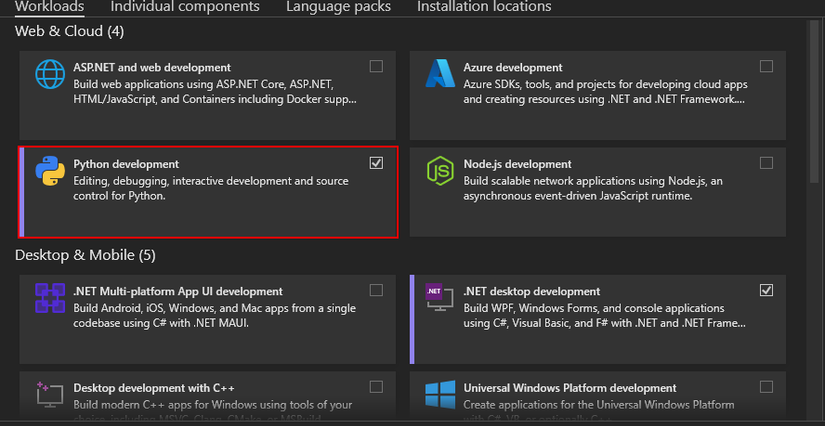This screenshot has height=426, width=825.
Task: Click the 'Desktop & Mobile (5)' heading
Action: [85, 256]
